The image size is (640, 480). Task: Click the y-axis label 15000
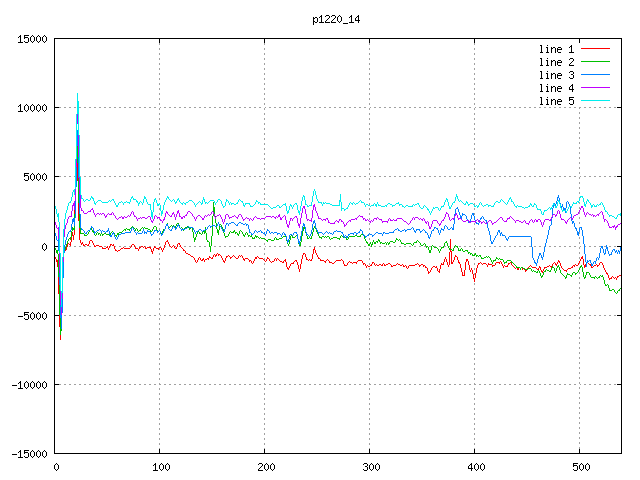[32, 39]
